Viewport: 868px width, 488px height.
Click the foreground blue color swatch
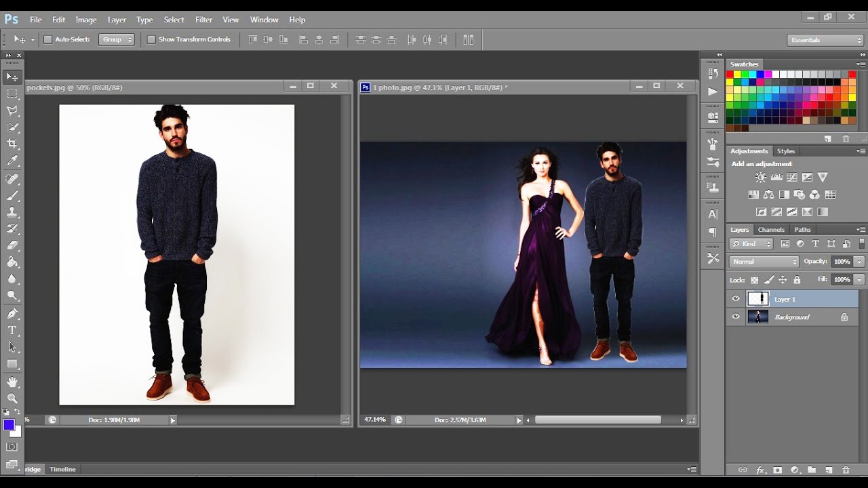click(9, 425)
